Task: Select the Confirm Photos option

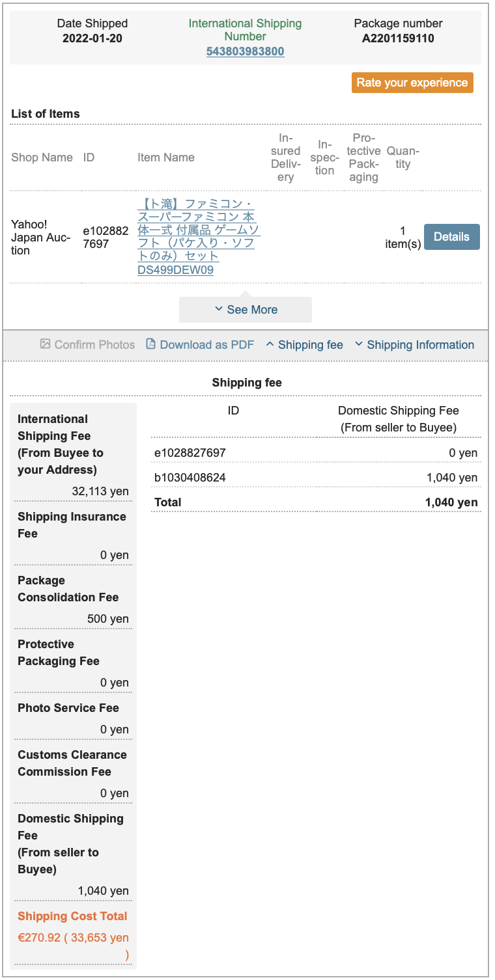Action: (87, 345)
